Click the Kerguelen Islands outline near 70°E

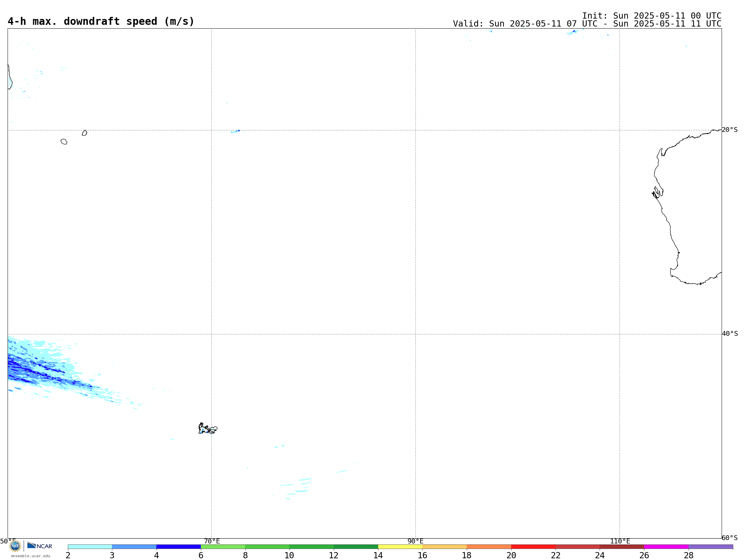click(x=208, y=429)
